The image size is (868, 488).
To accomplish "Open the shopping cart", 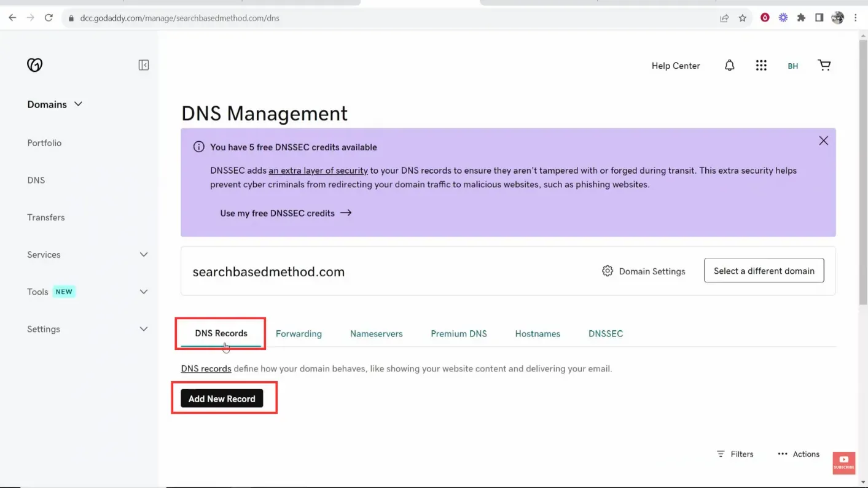I will 824,65.
